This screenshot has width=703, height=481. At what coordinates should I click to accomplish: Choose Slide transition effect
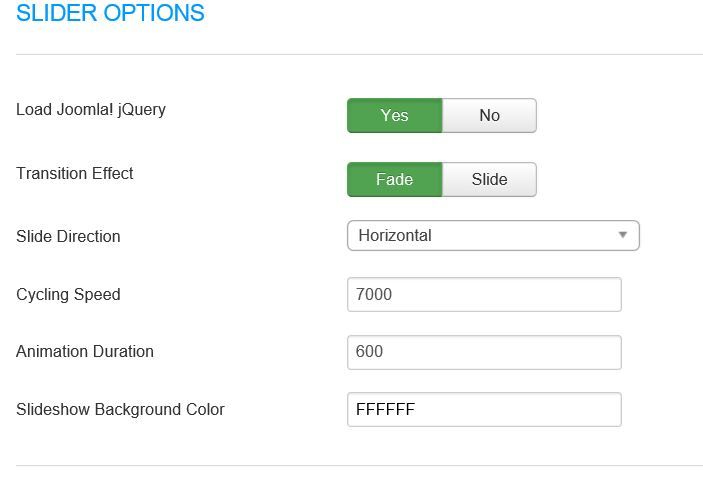[489, 179]
